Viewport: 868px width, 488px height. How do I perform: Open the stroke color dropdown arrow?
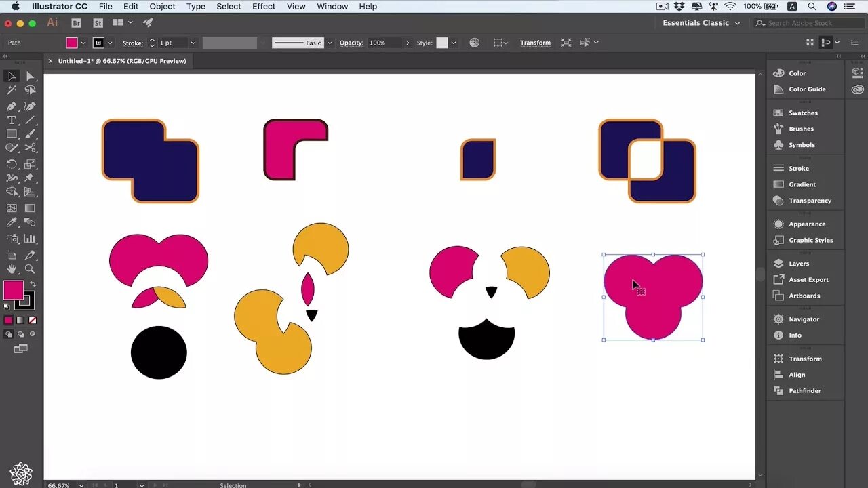(110, 43)
